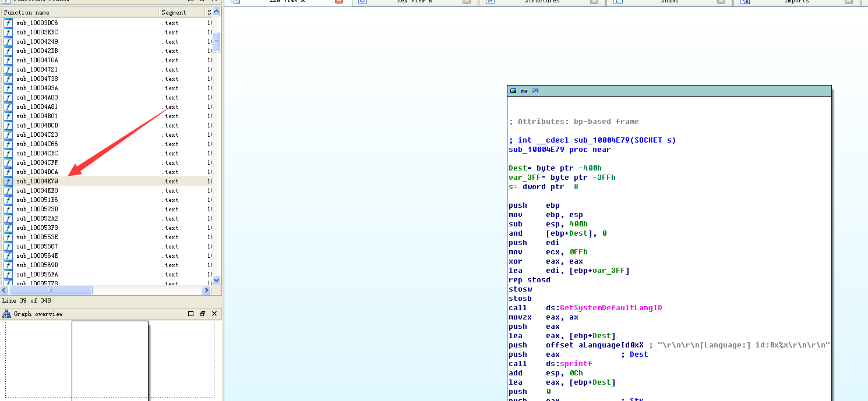Image resolution: width=868 pixels, height=401 pixels.
Task: Click the function icon beside sub_10004CBC
Action: point(8,153)
